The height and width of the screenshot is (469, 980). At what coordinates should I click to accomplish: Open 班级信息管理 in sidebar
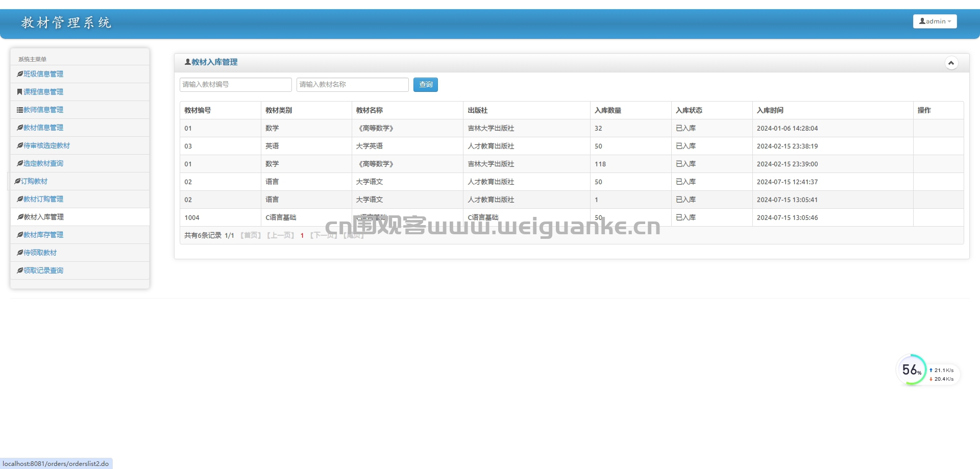43,74
